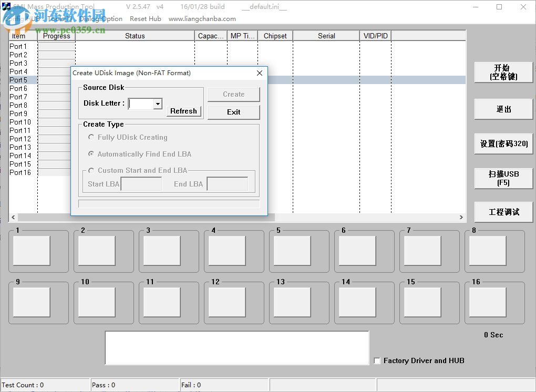Open the Disk Letter dropdown
This screenshot has width=536, height=392.
point(158,104)
